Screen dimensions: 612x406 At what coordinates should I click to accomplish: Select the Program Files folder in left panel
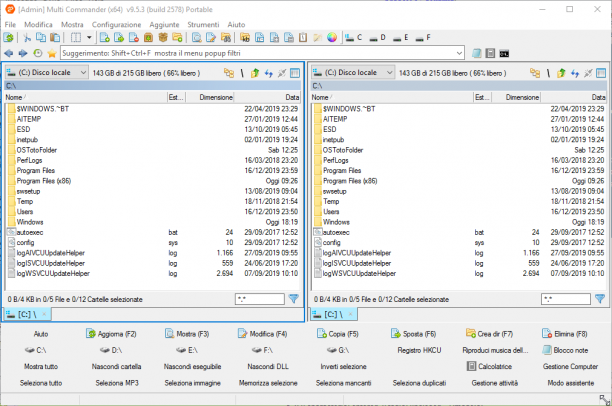point(36,171)
